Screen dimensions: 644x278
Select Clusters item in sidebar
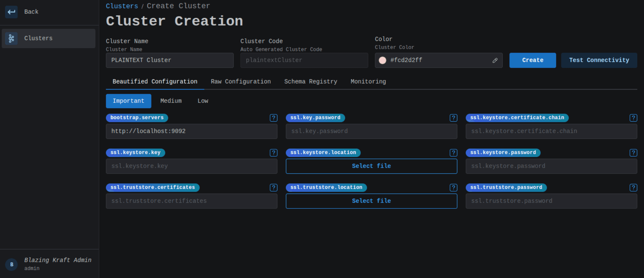click(49, 38)
